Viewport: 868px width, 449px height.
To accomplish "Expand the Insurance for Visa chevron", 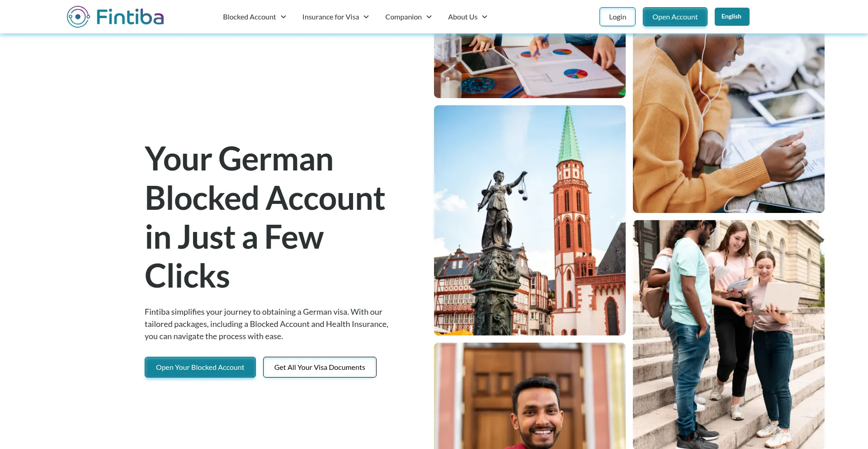I will (366, 17).
